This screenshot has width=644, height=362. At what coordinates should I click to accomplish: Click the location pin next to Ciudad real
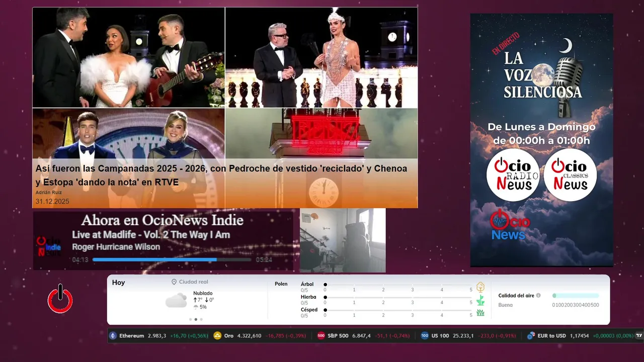point(174,282)
